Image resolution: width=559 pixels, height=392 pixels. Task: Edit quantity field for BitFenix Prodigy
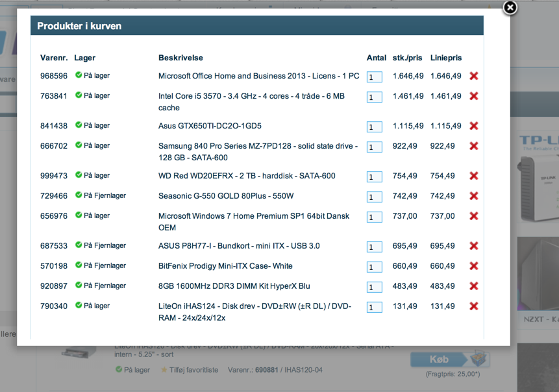375,267
